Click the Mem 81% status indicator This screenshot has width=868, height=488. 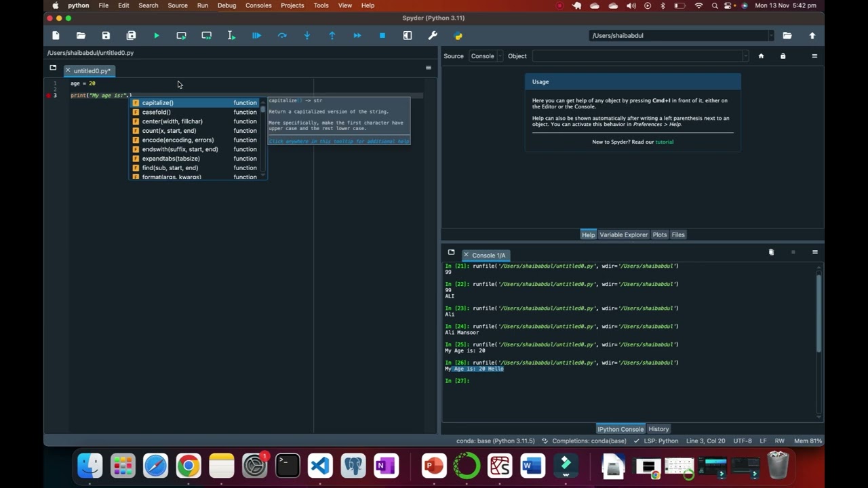808,441
